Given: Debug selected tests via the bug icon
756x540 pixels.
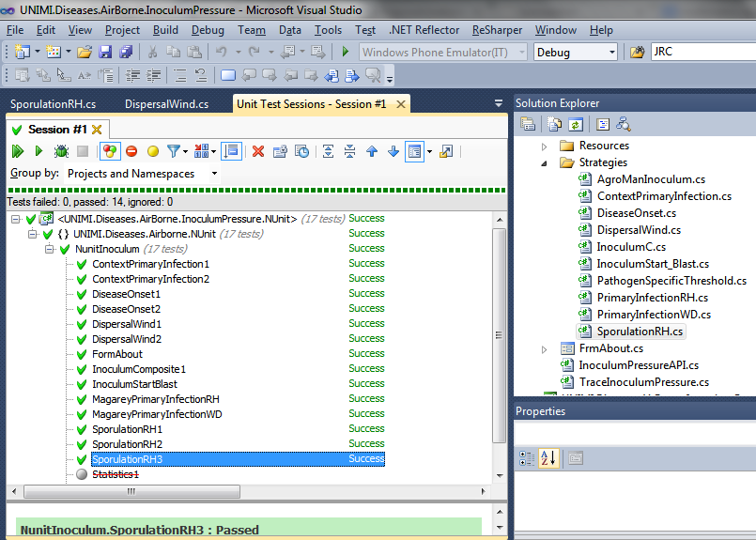Looking at the screenshot, I should pyautogui.click(x=61, y=151).
